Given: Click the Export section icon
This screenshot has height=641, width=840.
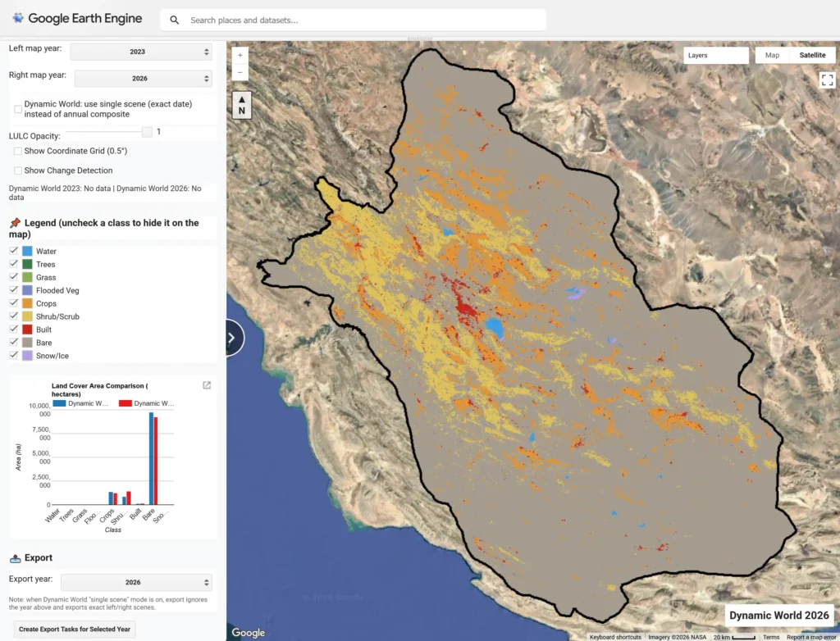Looking at the screenshot, I should (x=15, y=558).
